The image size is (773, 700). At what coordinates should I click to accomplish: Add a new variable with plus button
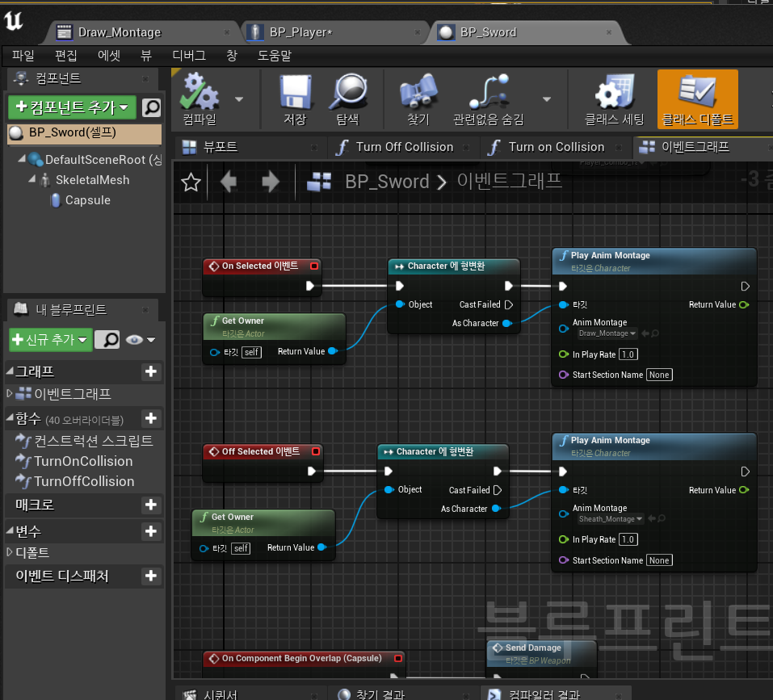coord(151,531)
